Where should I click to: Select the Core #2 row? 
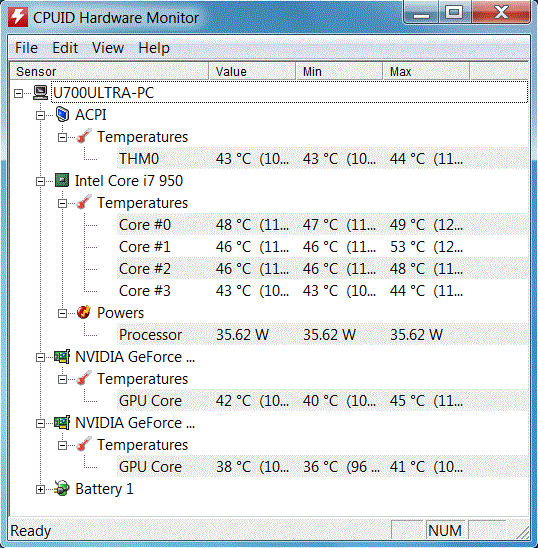point(322,269)
